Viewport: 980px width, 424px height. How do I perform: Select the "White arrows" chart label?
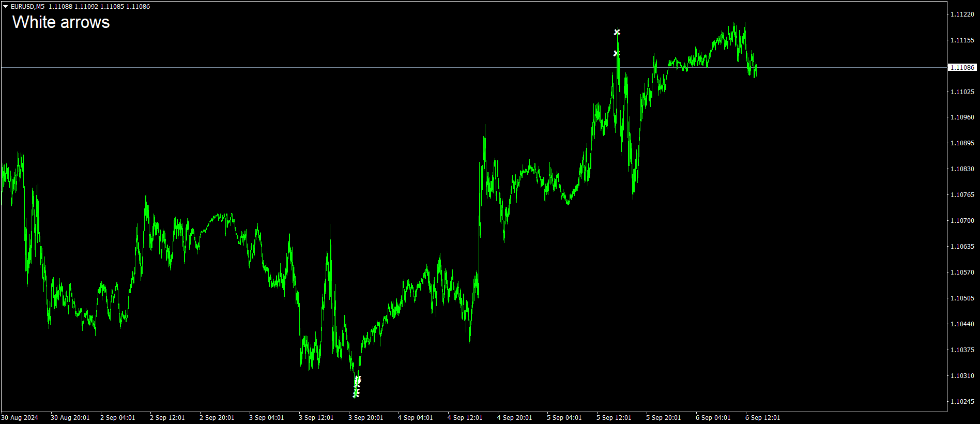point(61,22)
